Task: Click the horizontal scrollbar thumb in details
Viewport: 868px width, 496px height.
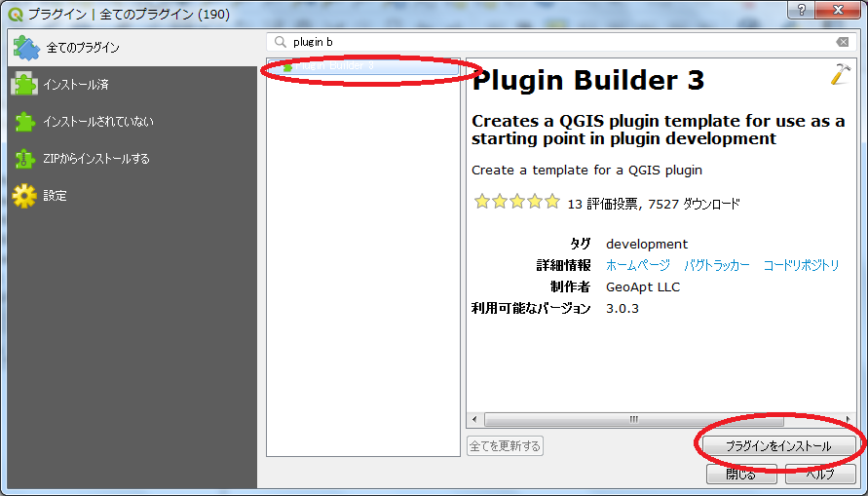Action: (x=634, y=420)
